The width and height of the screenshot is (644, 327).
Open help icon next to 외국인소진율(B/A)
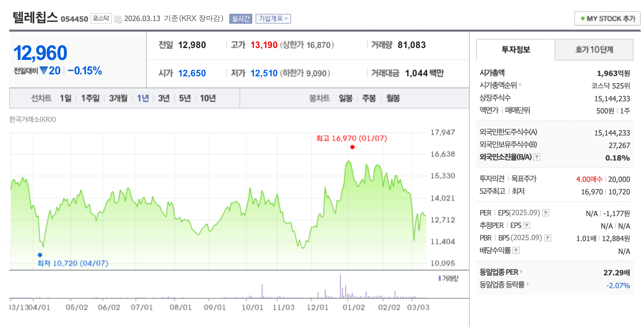pos(537,157)
